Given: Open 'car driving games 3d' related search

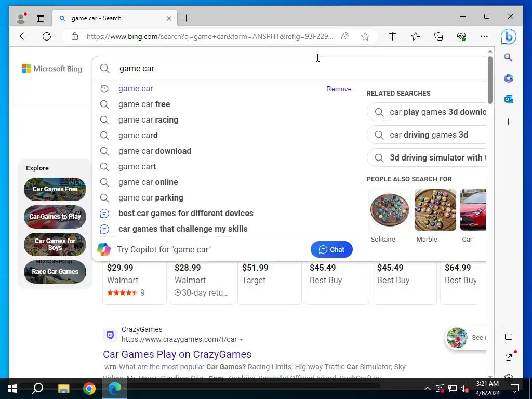Looking at the screenshot, I should click(x=427, y=135).
